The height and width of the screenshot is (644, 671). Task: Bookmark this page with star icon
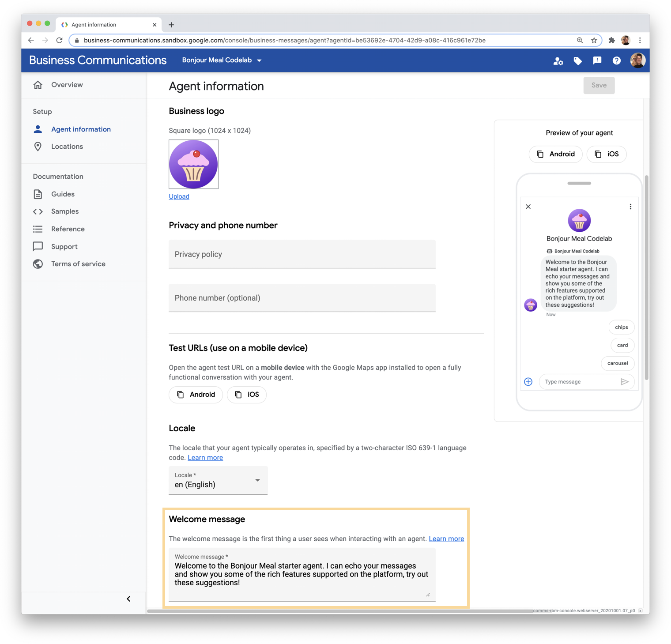coord(594,40)
